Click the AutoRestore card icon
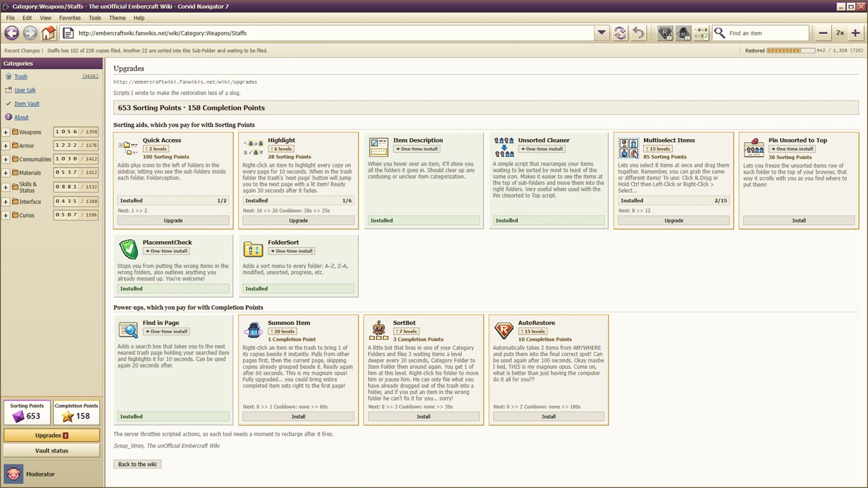 point(504,330)
